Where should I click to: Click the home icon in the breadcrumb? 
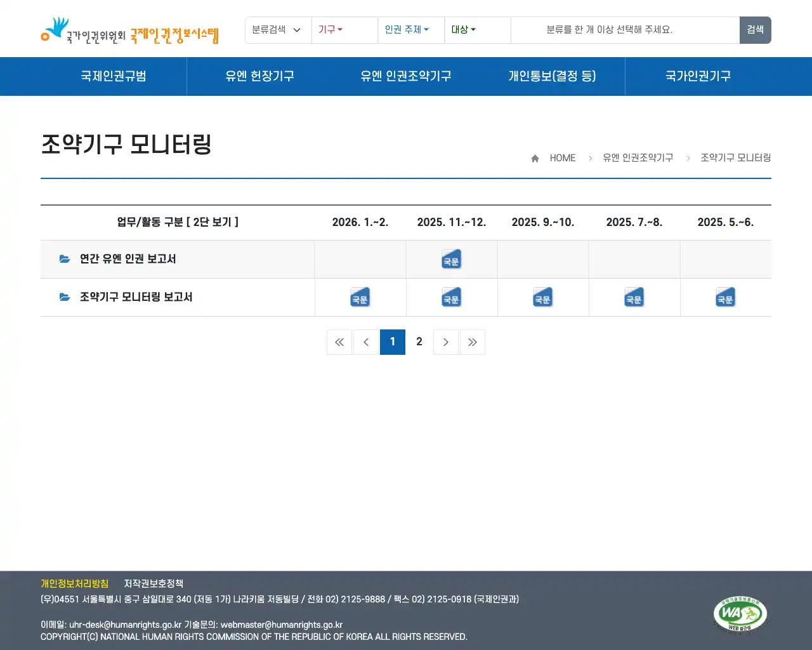[534, 157]
